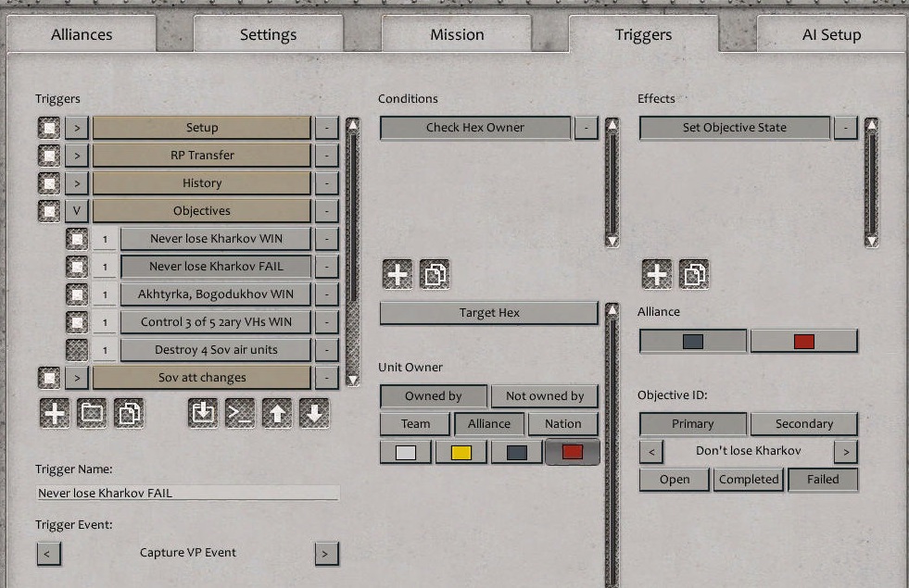Screen dimensions: 909x588
Task: Open the AI Setup tab
Action: (x=832, y=35)
